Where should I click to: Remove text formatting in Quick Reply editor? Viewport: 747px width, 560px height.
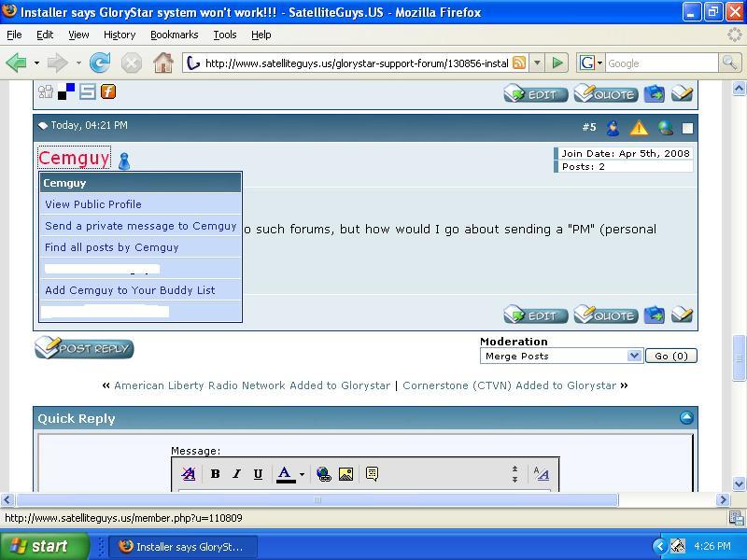coord(189,474)
